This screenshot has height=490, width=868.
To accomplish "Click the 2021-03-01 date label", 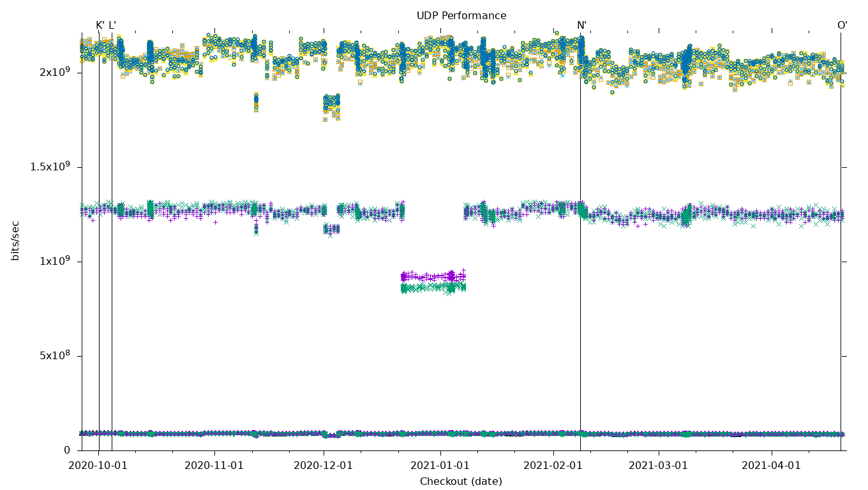I will coord(658,466).
